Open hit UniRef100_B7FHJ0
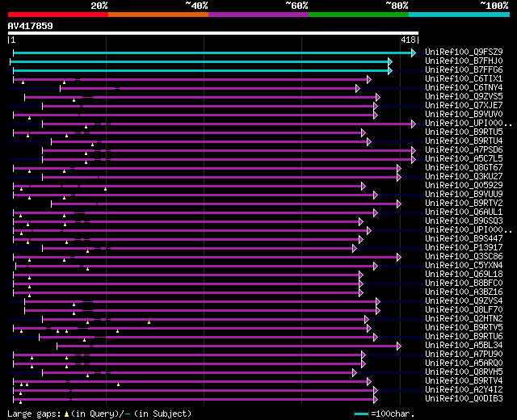The image size is (517, 420). click(x=464, y=61)
